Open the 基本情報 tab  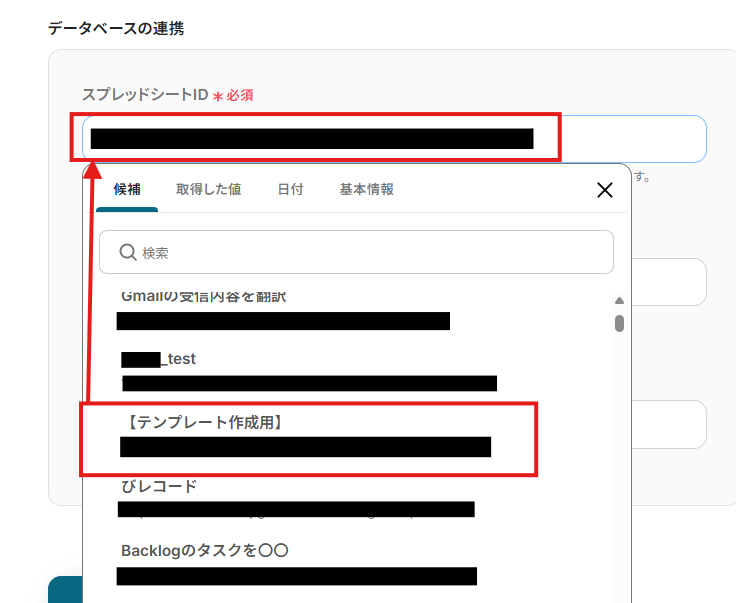(367, 190)
